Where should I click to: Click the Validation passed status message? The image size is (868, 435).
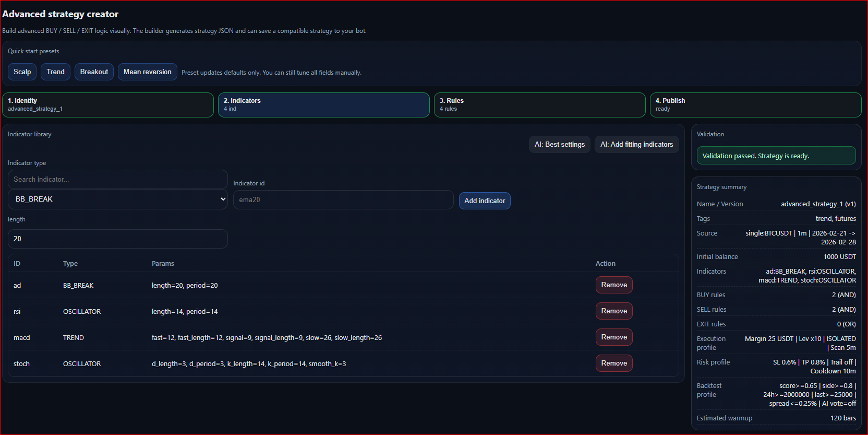tap(776, 156)
